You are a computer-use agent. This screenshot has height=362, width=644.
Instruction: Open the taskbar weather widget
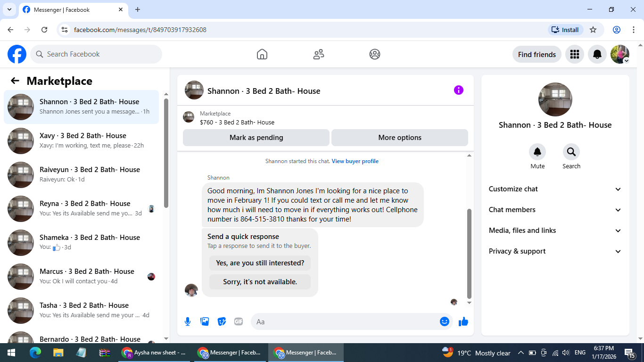point(476,353)
